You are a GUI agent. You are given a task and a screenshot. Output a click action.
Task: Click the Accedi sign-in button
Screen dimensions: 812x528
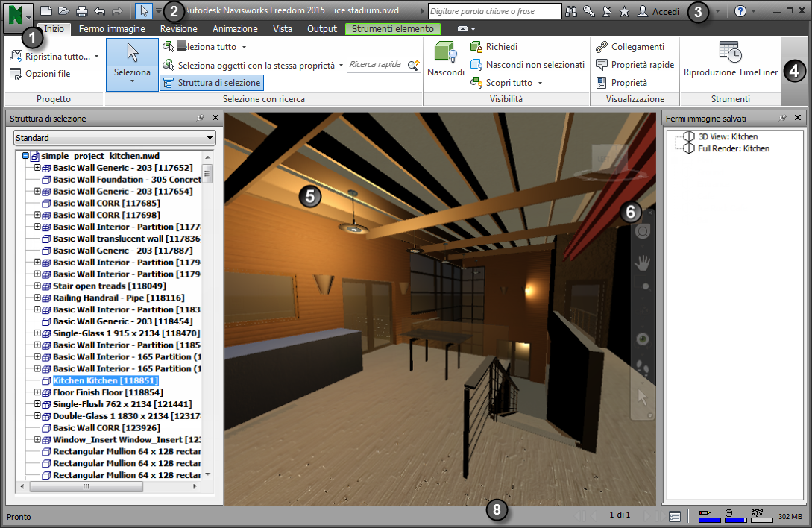[x=658, y=11]
